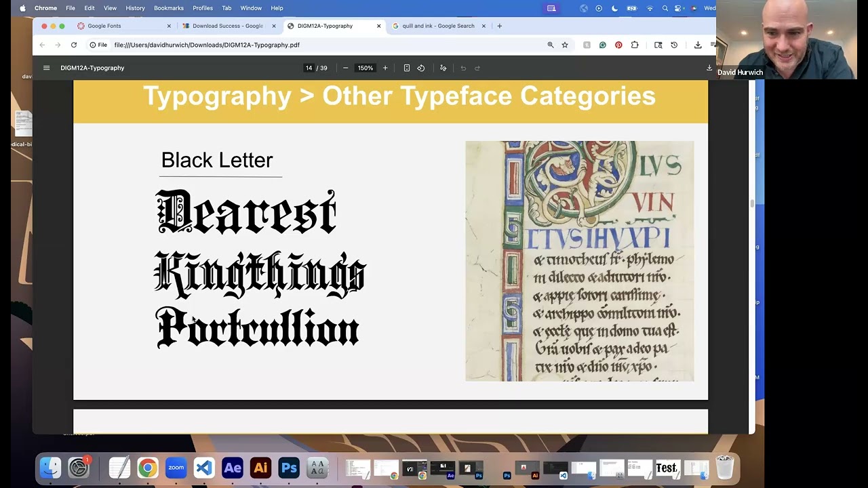Activate the PDF annotation draw tool

(x=443, y=68)
